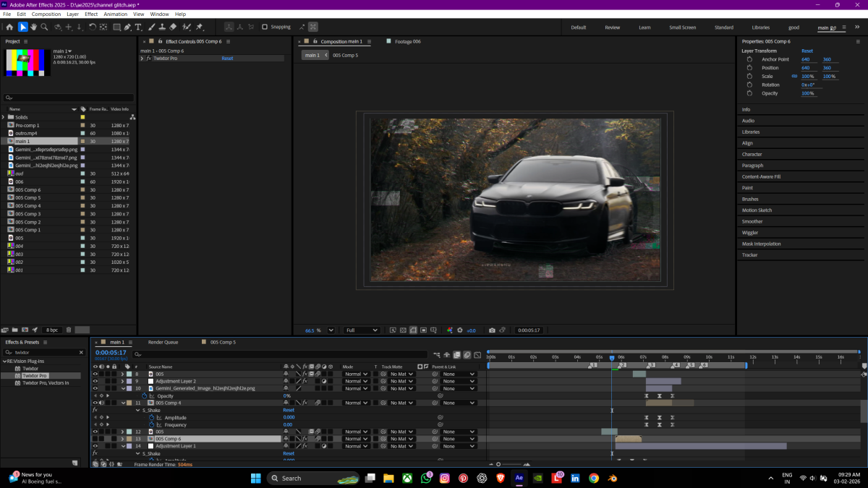Screen dimensions: 868x488
Task: Select the Eraser tool
Action: pos(173,27)
